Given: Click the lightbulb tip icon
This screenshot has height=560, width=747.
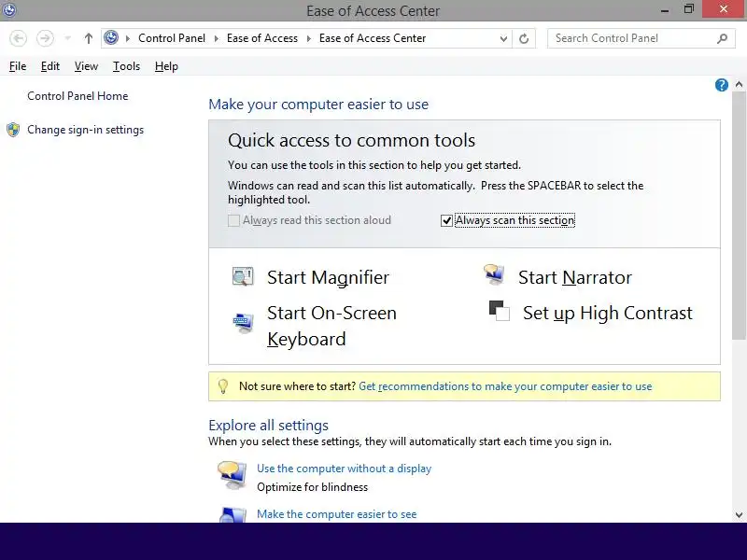Looking at the screenshot, I should 222,386.
